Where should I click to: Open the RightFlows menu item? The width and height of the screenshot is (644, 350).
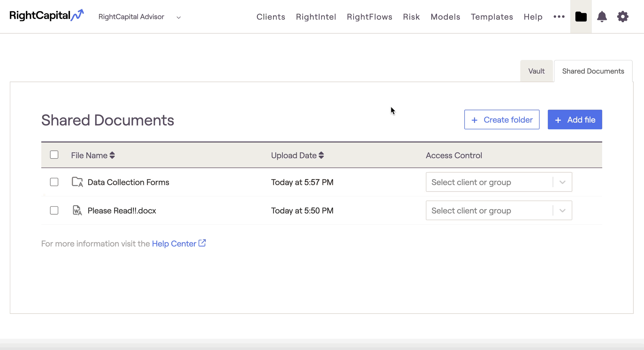point(369,17)
